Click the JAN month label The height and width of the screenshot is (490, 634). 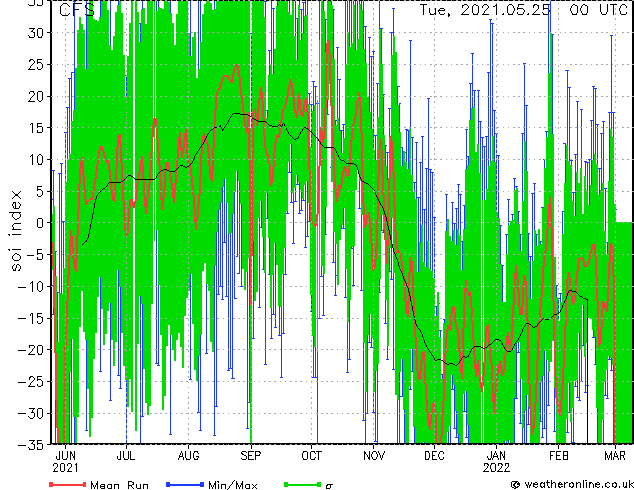496,456
